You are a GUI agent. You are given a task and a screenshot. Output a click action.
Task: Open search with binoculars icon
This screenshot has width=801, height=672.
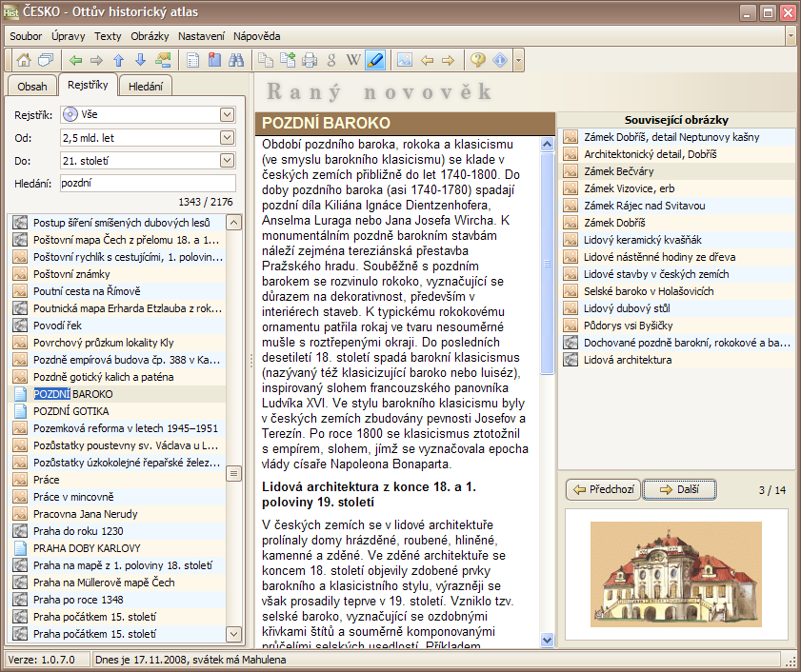pyautogui.click(x=235, y=60)
